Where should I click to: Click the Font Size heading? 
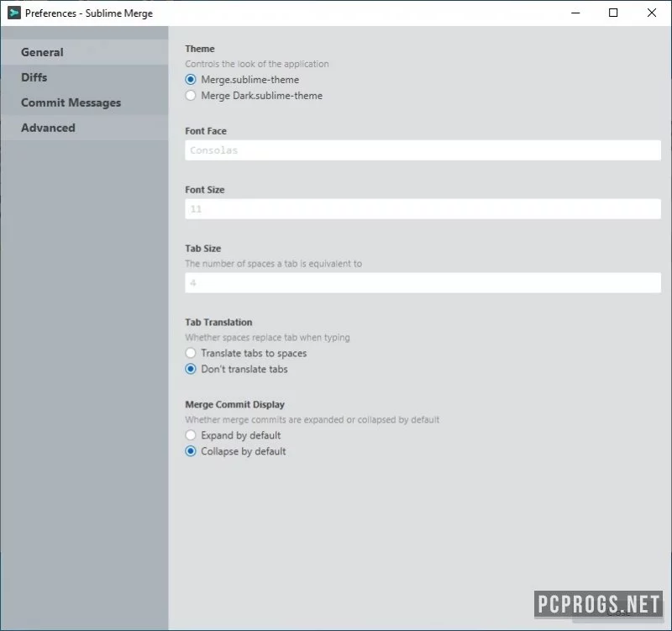[x=205, y=190]
